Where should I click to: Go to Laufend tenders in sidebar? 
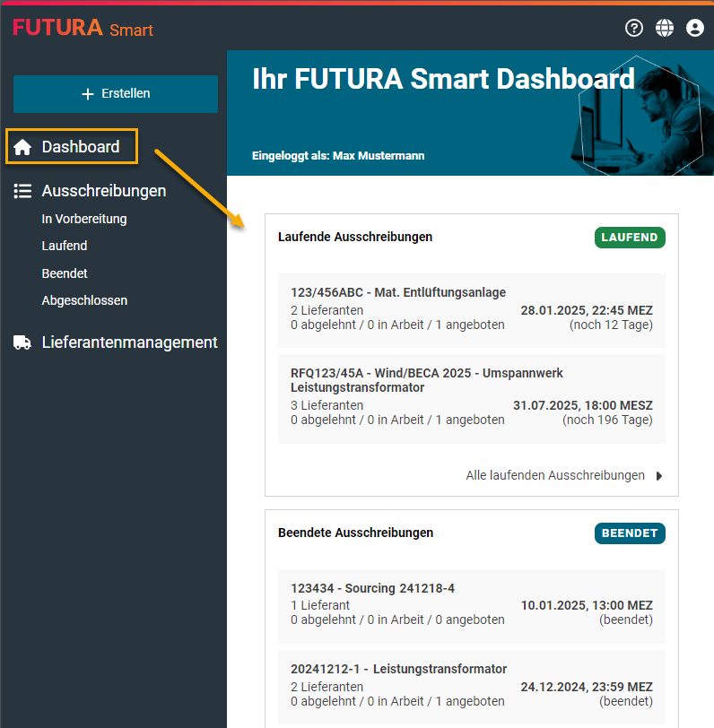coord(65,246)
